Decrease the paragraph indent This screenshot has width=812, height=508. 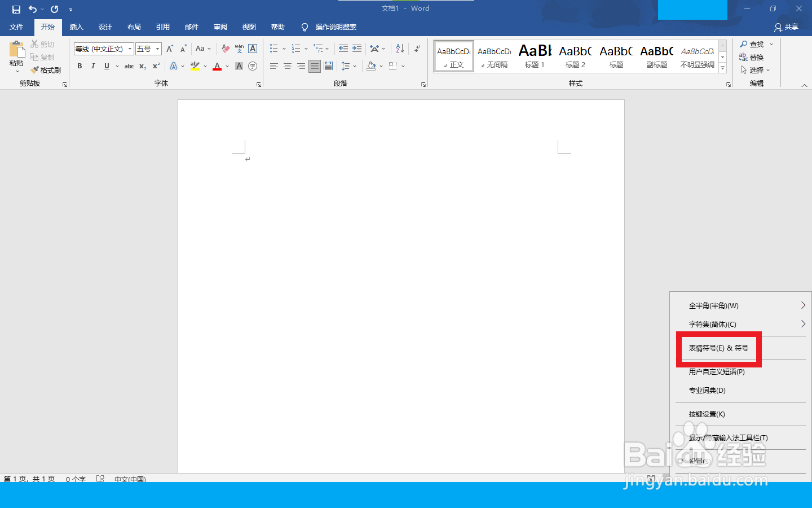pos(343,49)
